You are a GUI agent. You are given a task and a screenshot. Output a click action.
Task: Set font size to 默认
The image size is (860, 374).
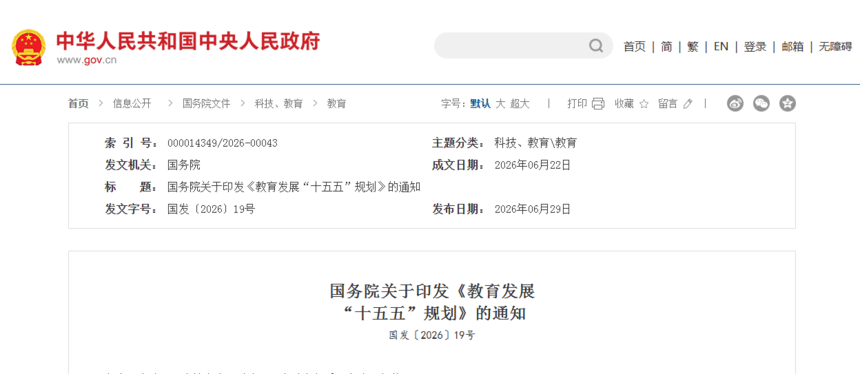pos(480,104)
